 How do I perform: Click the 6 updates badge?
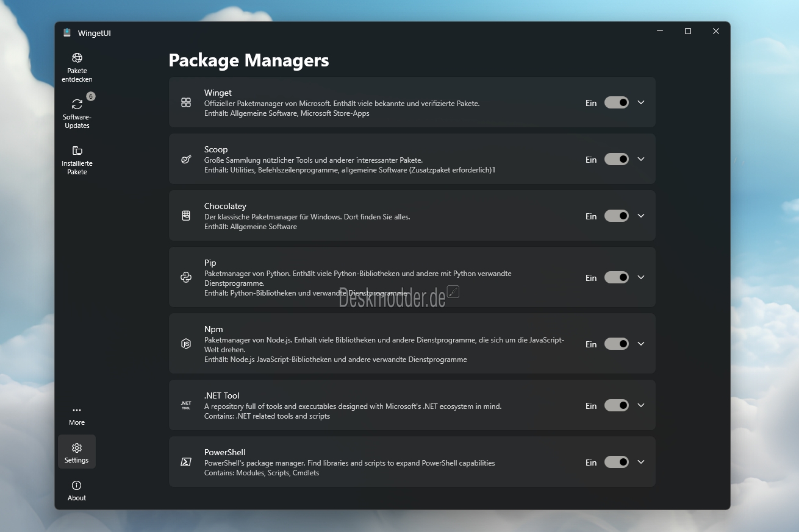point(91,96)
